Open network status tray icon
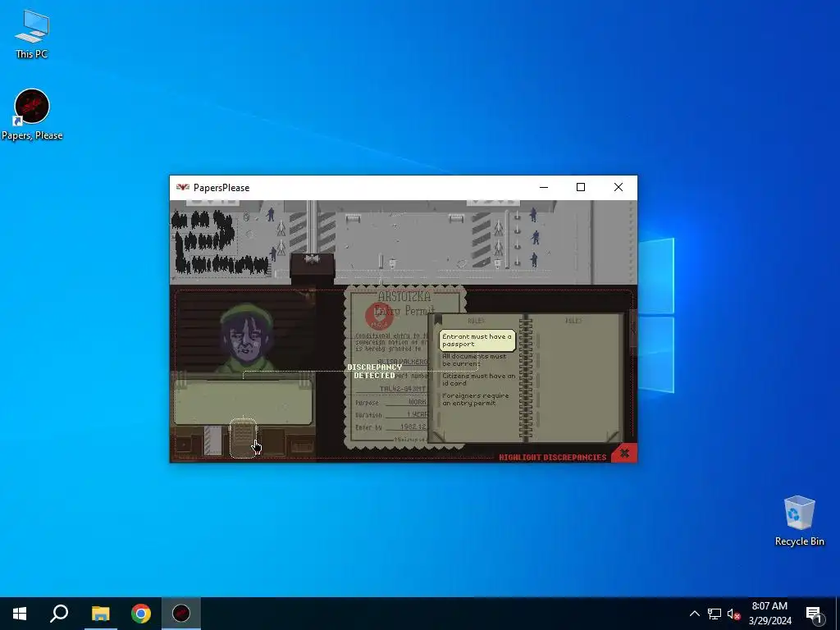The height and width of the screenshot is (630, 840). [714, 614]
